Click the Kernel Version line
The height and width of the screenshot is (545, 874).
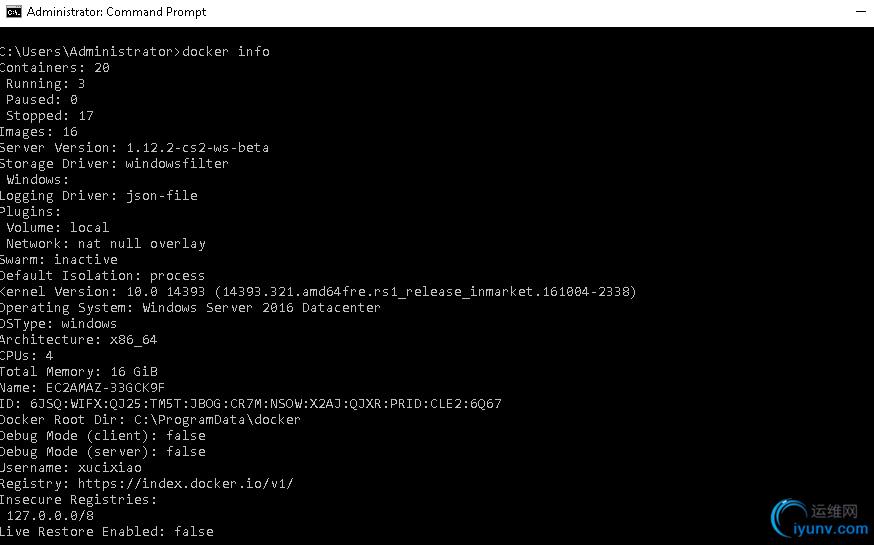tap(318, 291)
